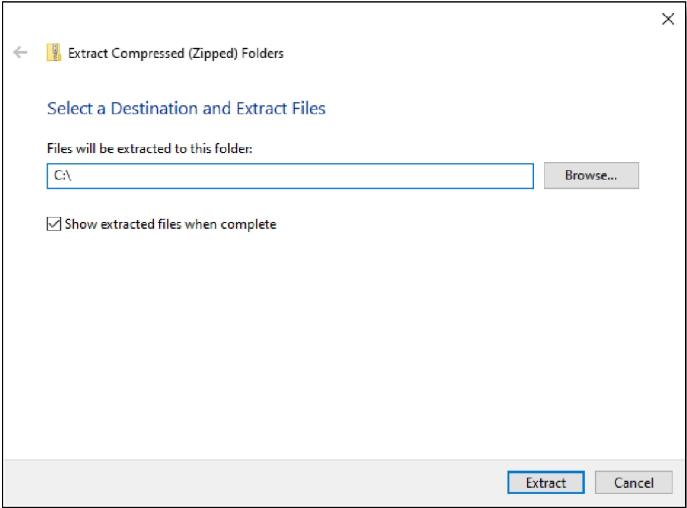
Task: Click the back arrow icon
Action: click(20, 53)
